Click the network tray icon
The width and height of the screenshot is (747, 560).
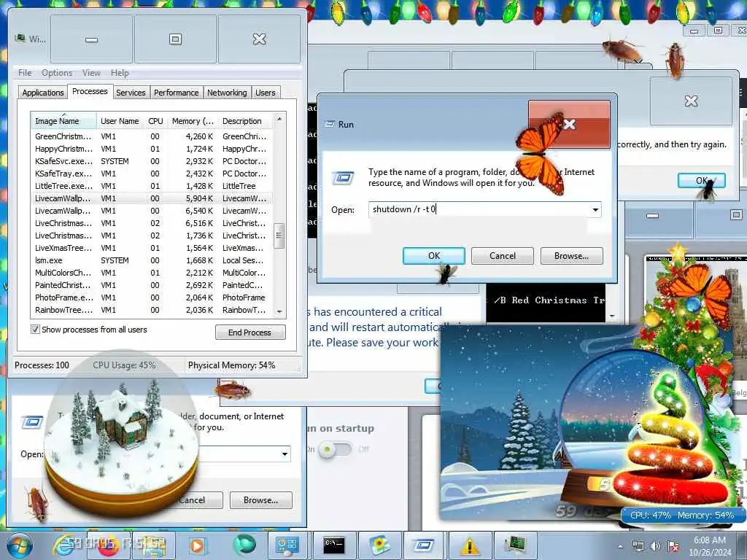638,546
